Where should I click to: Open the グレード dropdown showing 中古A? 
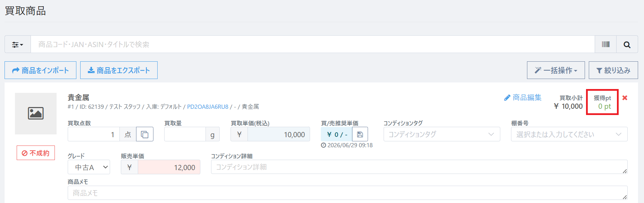click(89, 167)
